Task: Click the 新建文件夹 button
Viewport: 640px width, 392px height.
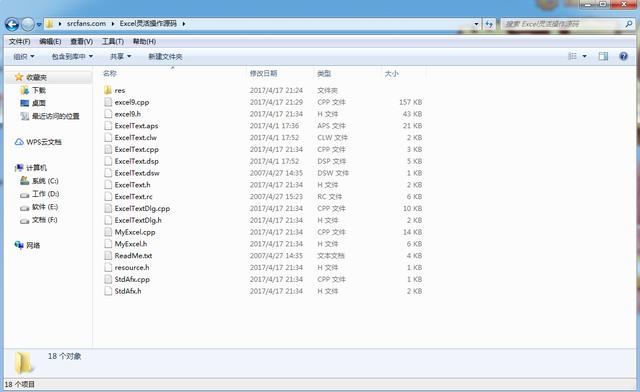Action: click(165, 56)
